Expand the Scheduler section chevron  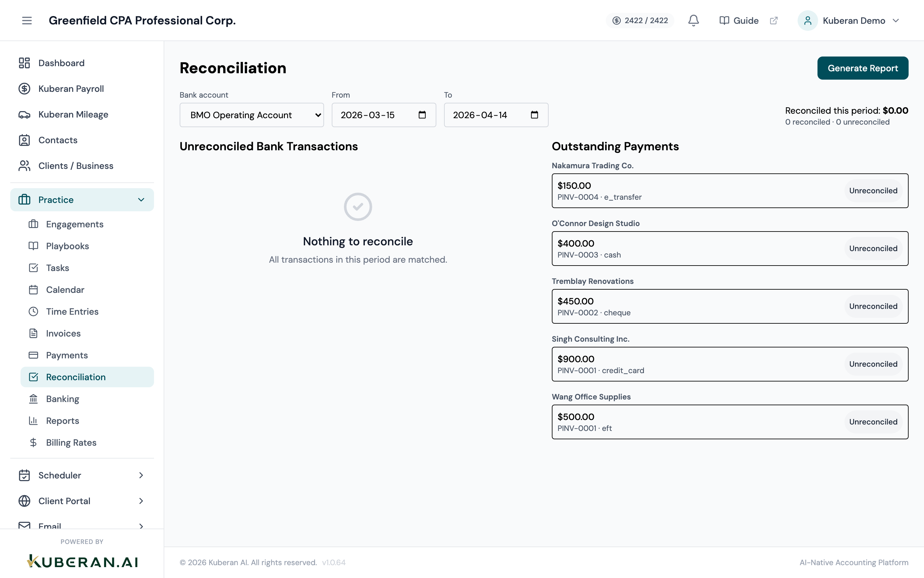(141, 475)
